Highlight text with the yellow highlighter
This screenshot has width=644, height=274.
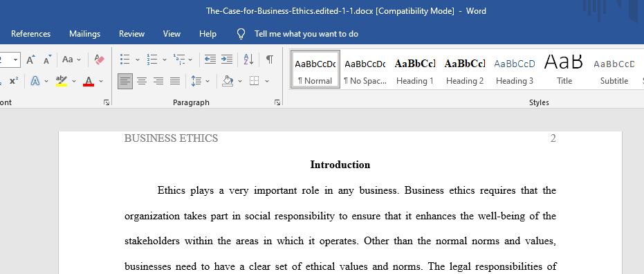pyautogui.click(x=62, y=81)
